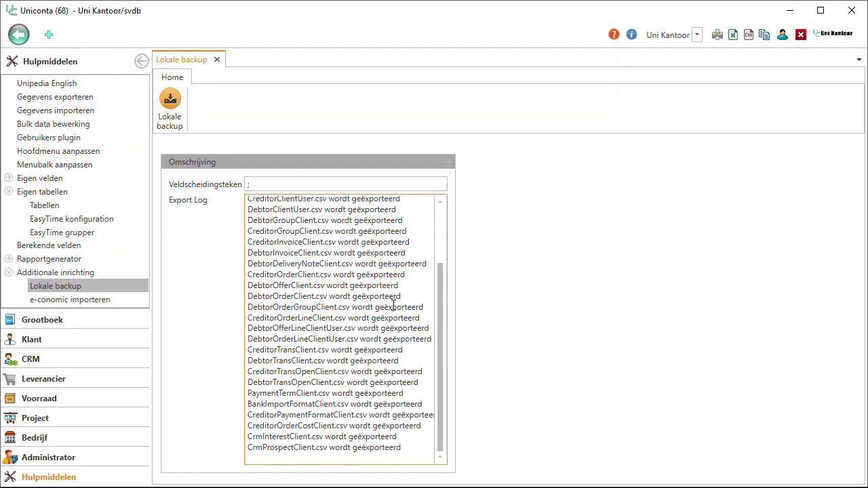This screenshot has height=488, width=868.
Task: Click the CrmInterestClient.csv log line
Action: pos(322,436)
